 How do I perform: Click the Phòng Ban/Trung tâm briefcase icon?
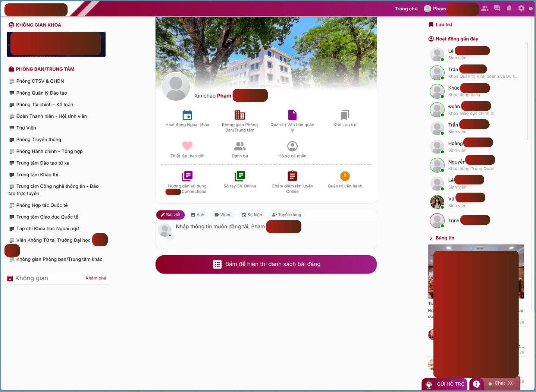click(11, 69)
